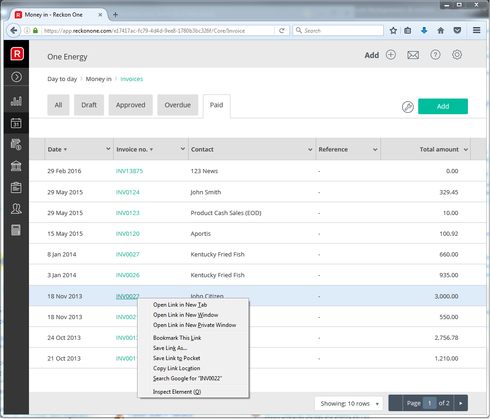Expand the Reference column chevron menu
Screen dimensions: 490x419
(x=375, y=149)
